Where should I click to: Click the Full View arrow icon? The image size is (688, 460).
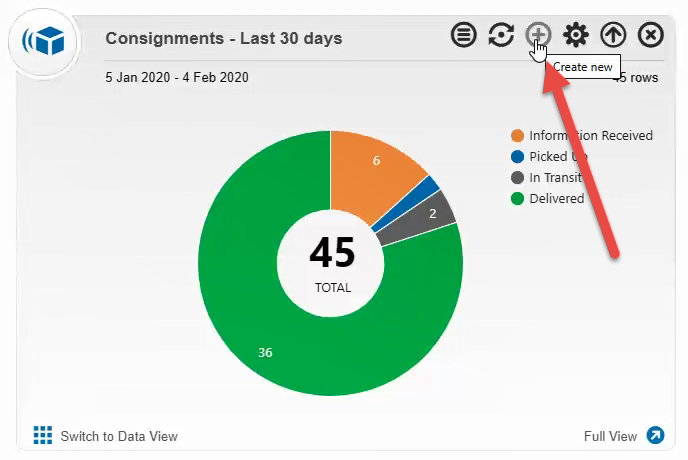tap(655, 435)
